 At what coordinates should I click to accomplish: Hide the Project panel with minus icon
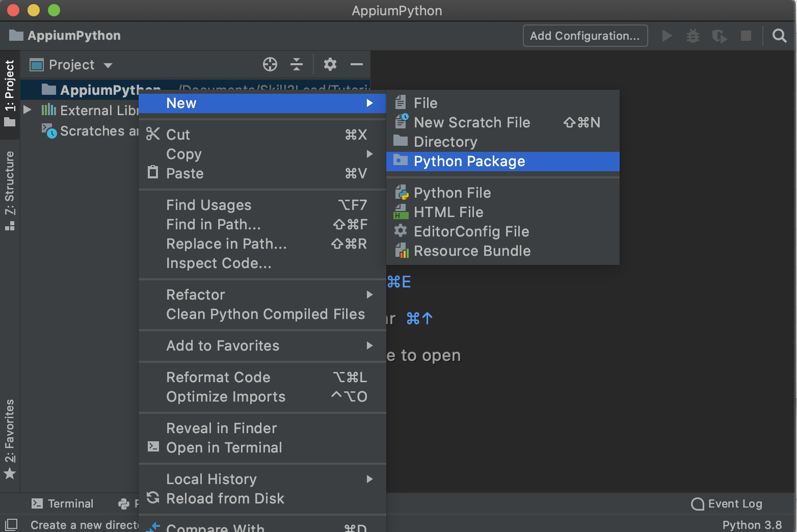point(357,64)
